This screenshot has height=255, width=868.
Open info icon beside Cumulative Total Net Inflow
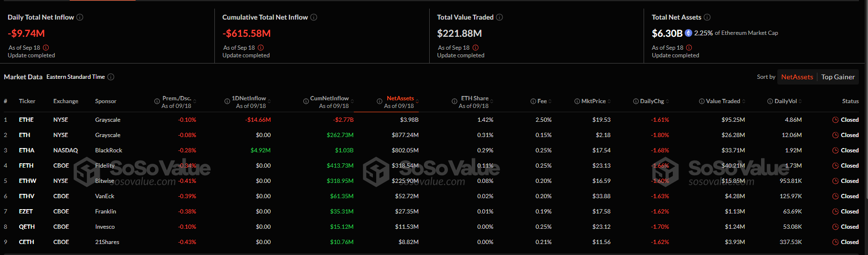pos(314,17)
